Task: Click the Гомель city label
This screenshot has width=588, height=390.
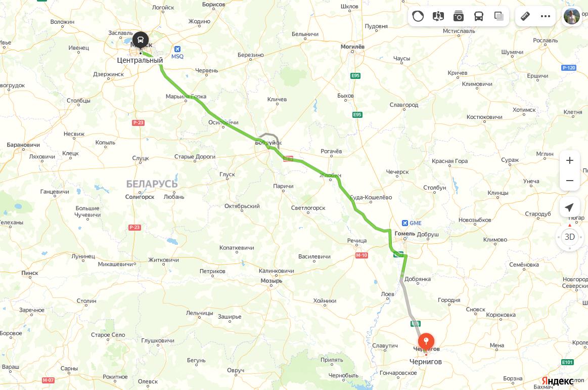Action: tap(404, 234)
